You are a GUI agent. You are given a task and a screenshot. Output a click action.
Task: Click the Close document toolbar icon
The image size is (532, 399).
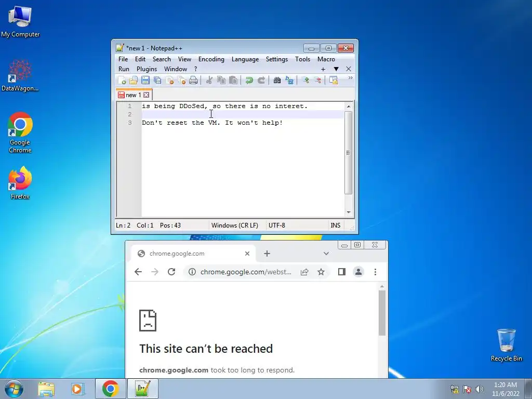pyautogui.click(x=169, y=80)
